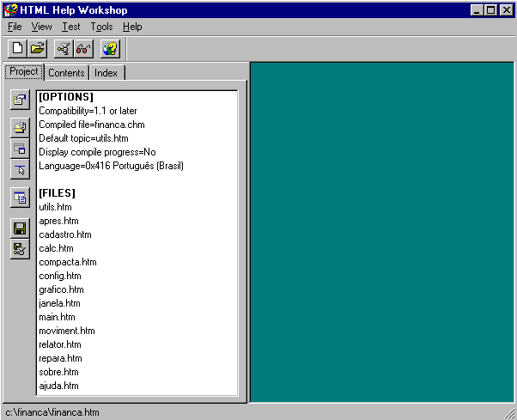The height and width of the screenshot is (420, 517).
Task: Select the Display compile progress=No line
Action: click(x=97, y=152)
